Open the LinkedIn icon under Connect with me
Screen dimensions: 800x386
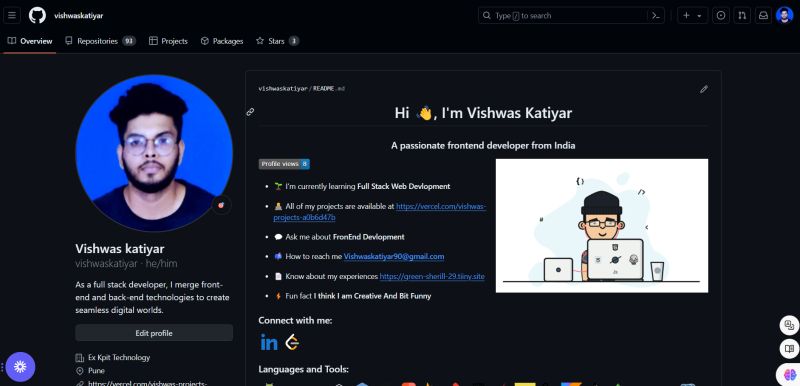[269, 343]
